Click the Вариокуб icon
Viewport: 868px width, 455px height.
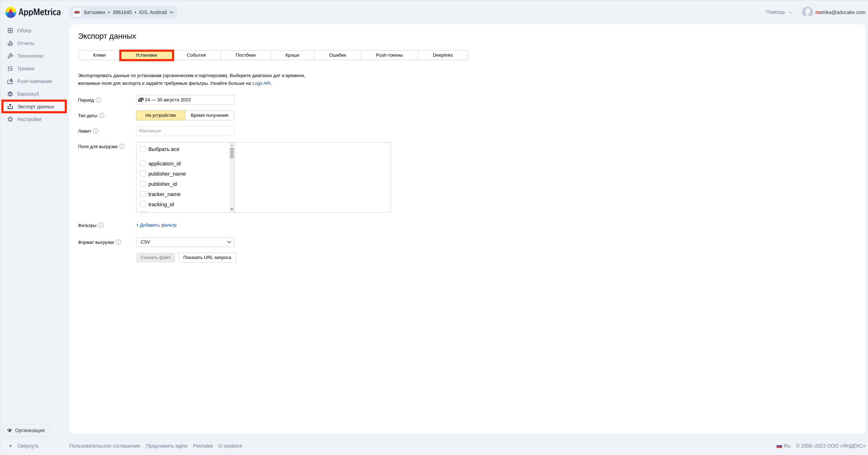[x=10, y=94]
